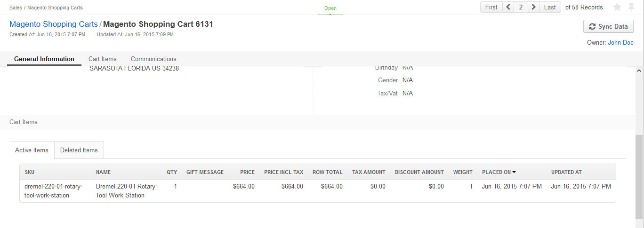Sort by the Price column header
The height and width of the screenshot is (228, 644).
[247, 172]
